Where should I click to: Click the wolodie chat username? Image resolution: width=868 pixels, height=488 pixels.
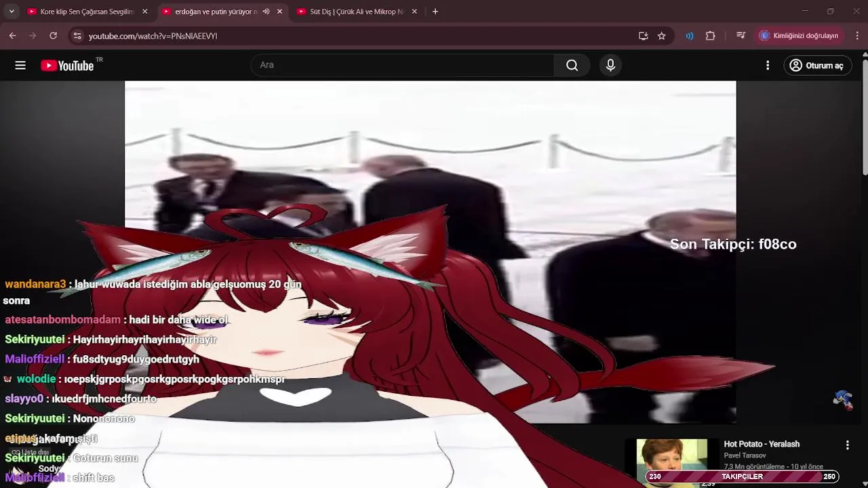pyautogui.click(x=36, y=379)
